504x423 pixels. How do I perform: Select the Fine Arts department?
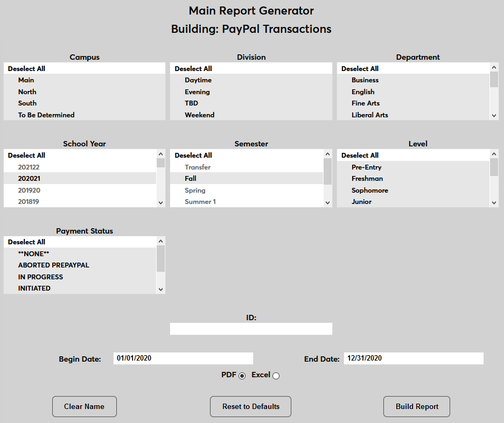click(414, 103)
